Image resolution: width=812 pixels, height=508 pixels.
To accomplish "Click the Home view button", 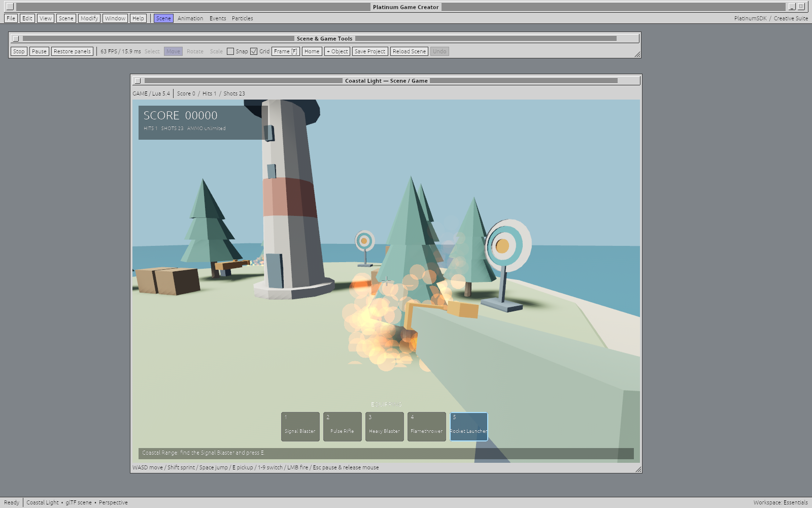I will coord(312,51).
